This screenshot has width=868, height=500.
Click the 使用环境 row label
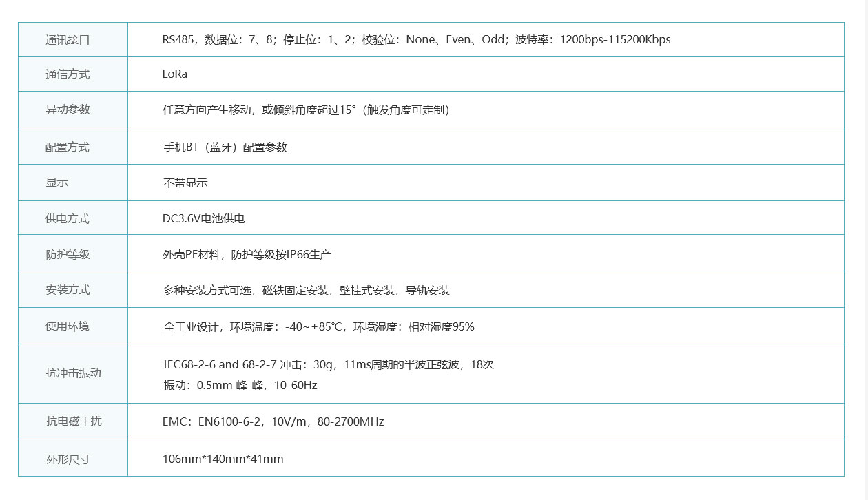(68, 326)
